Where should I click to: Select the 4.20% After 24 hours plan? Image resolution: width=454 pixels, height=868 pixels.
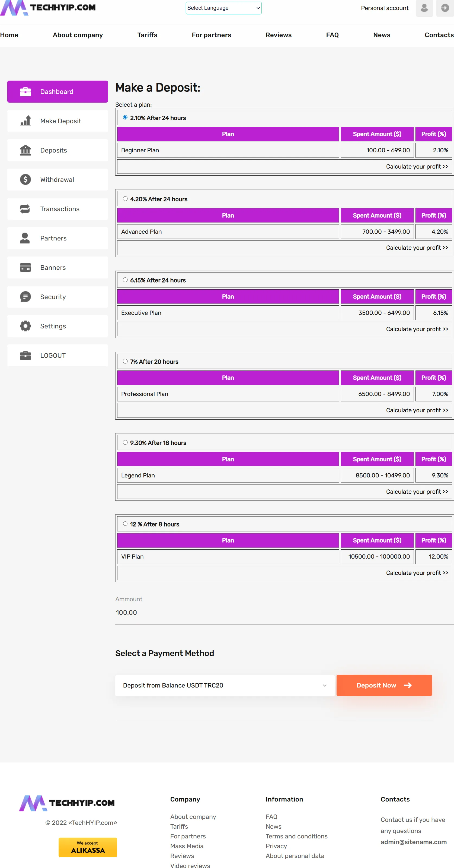(125, 199)
